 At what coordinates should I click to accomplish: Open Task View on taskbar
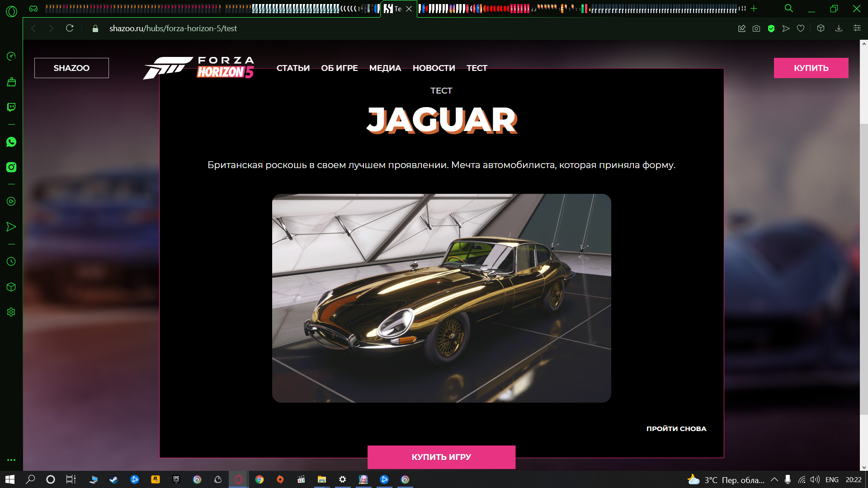pyautogui.click(x=71, y=479)
